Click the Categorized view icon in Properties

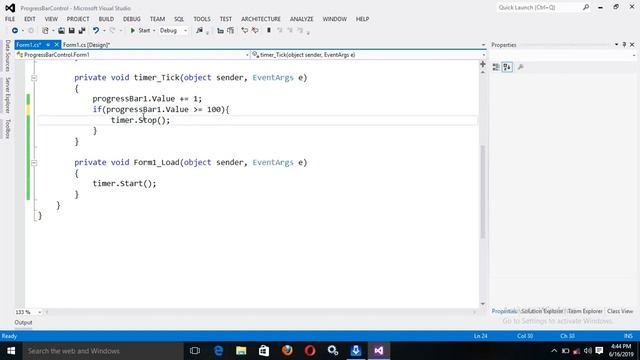(x=496, y=67)
